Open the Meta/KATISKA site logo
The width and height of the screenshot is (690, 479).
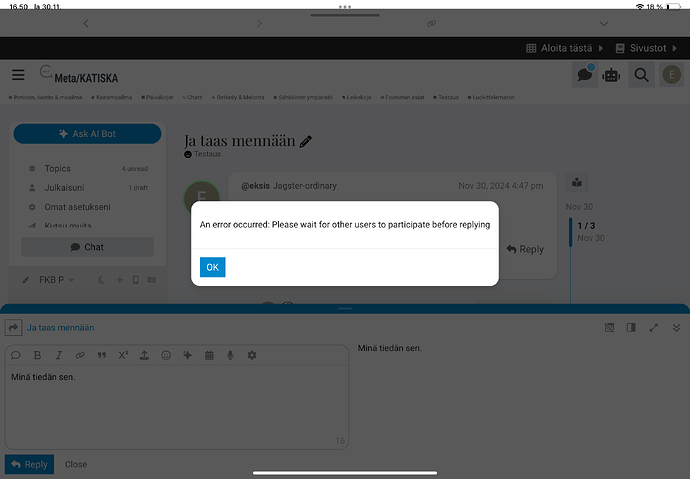pos(78,75)
